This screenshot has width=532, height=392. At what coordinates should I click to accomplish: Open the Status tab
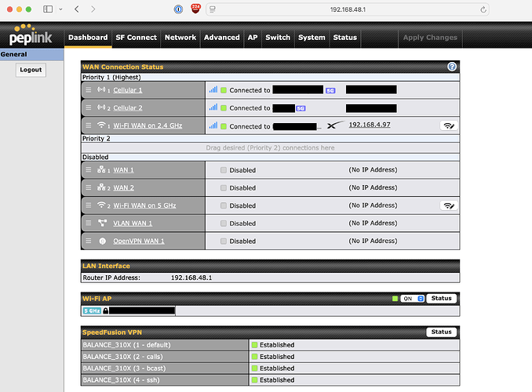click(344, 38)
